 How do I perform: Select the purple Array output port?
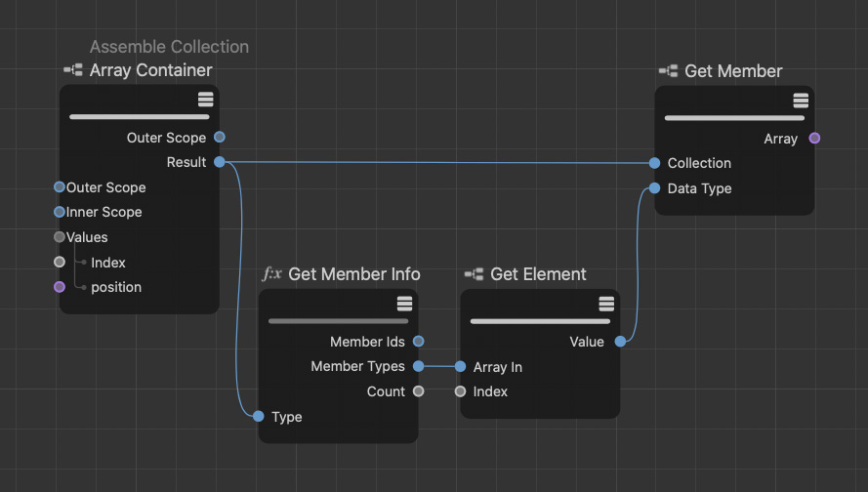pos(814,138)
